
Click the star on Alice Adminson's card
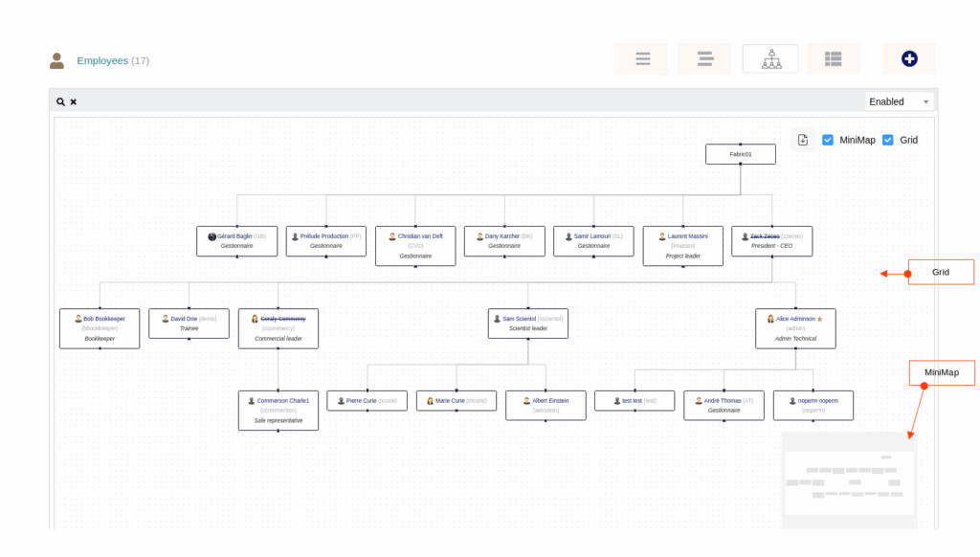[x=819, y=319]
